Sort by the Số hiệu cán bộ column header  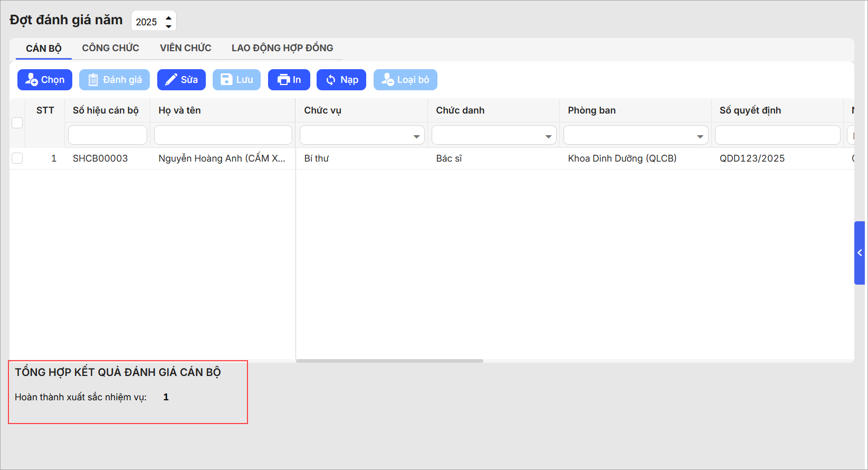(106, 110)
